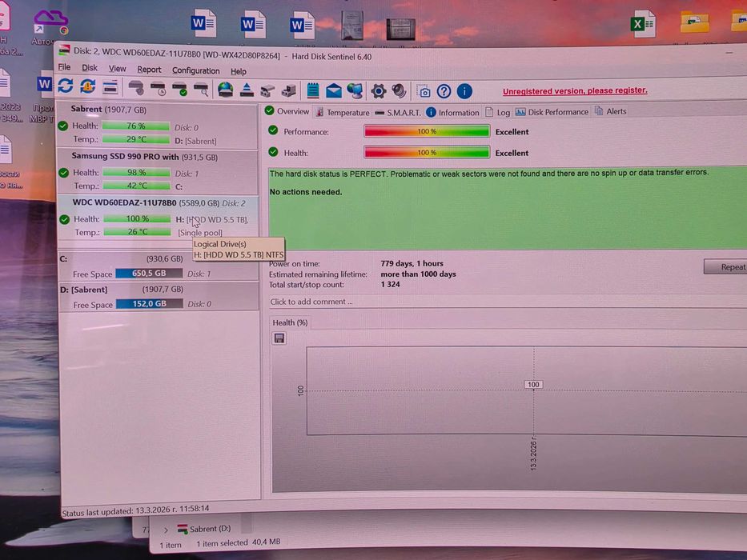Click the blue Refresh disk status icon
This screenshot has width=747, height=560.
coord(66,86)
